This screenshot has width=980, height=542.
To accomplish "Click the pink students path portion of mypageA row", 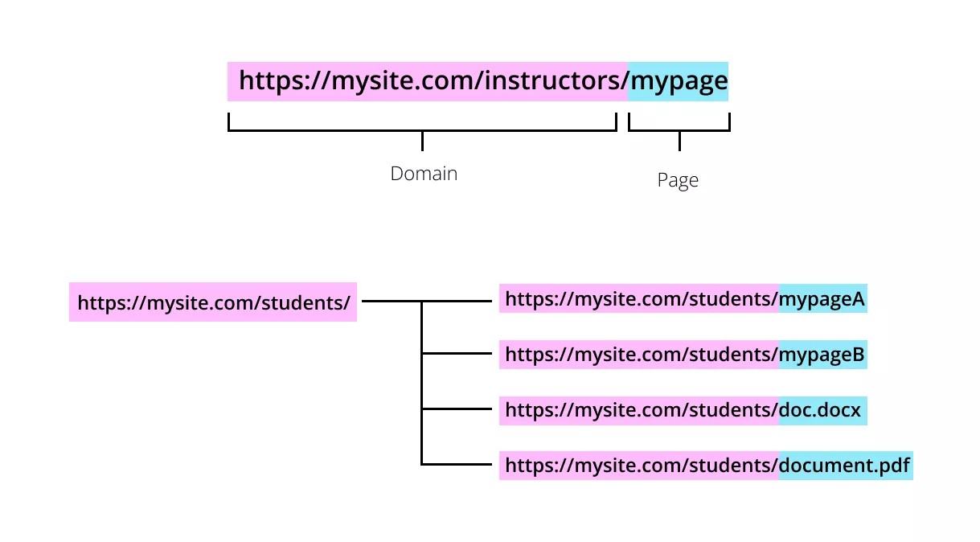I will pos(635,298).
